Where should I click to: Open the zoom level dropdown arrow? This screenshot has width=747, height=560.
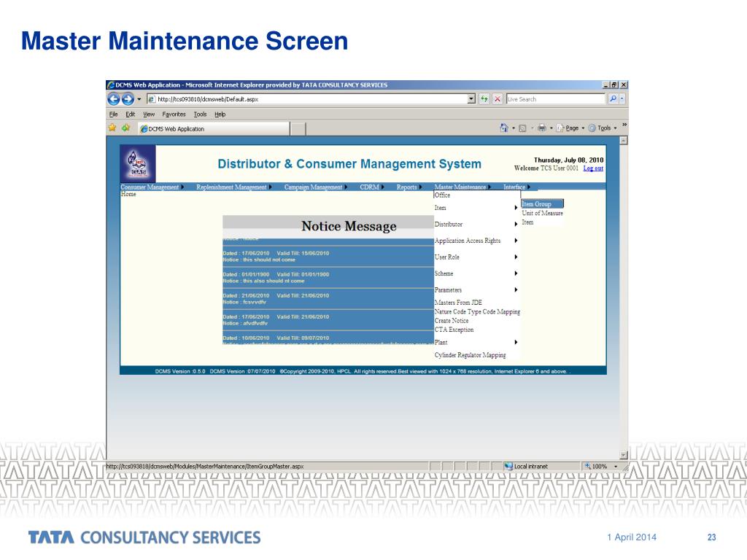[x=616, y=466]
